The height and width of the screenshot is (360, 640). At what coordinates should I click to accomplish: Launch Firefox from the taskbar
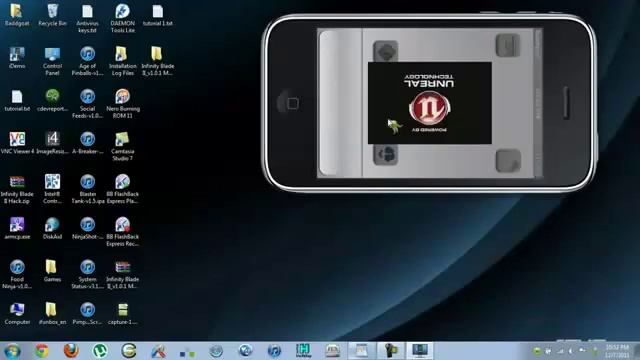pyautogui.click(x=71, y=351)
